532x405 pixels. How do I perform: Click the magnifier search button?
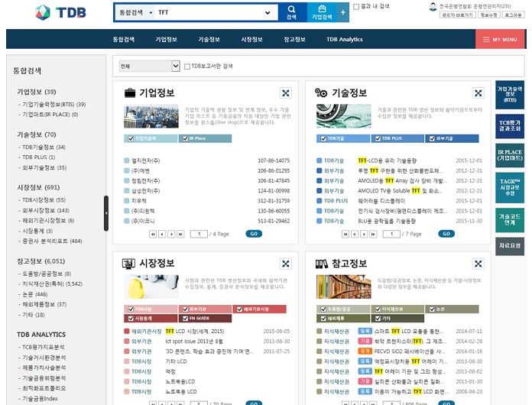[x=291, y=13]
